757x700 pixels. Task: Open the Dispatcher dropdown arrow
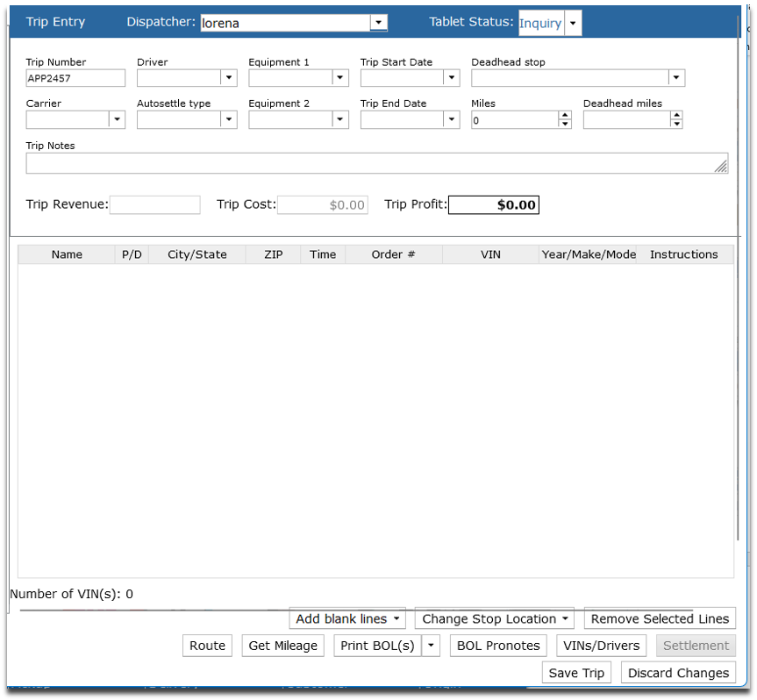point(379,22)
